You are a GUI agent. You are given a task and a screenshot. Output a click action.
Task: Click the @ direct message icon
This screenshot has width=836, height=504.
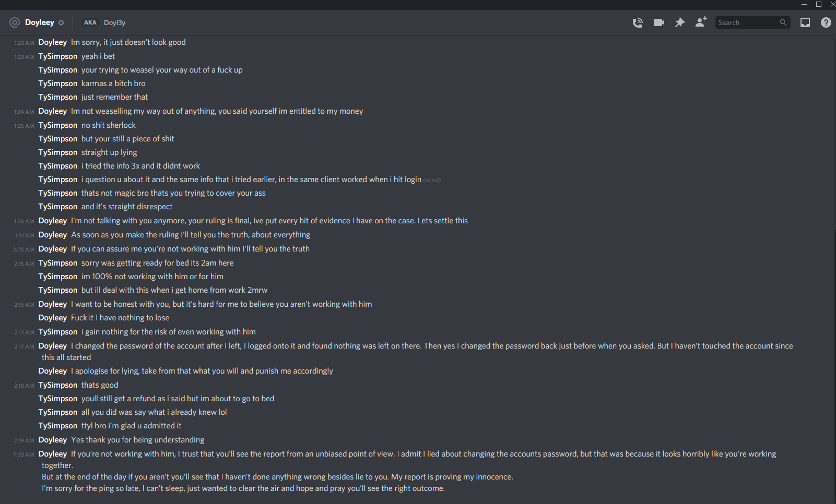(x=15, y=22)
